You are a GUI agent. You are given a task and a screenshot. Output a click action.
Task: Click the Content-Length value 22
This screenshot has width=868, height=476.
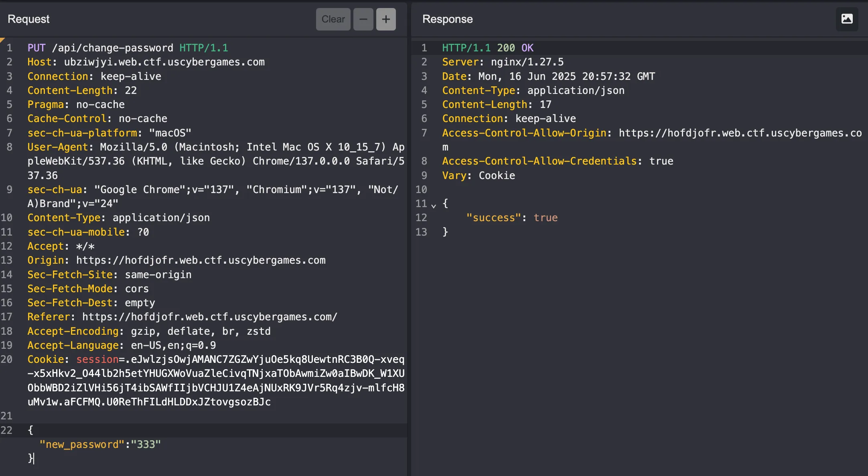click(131, 90)
